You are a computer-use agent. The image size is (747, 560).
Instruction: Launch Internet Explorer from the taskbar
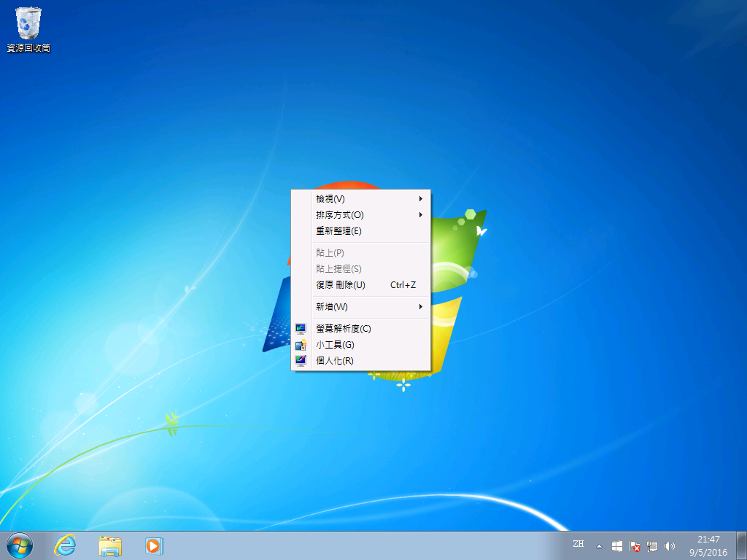(x=65, y=545)
